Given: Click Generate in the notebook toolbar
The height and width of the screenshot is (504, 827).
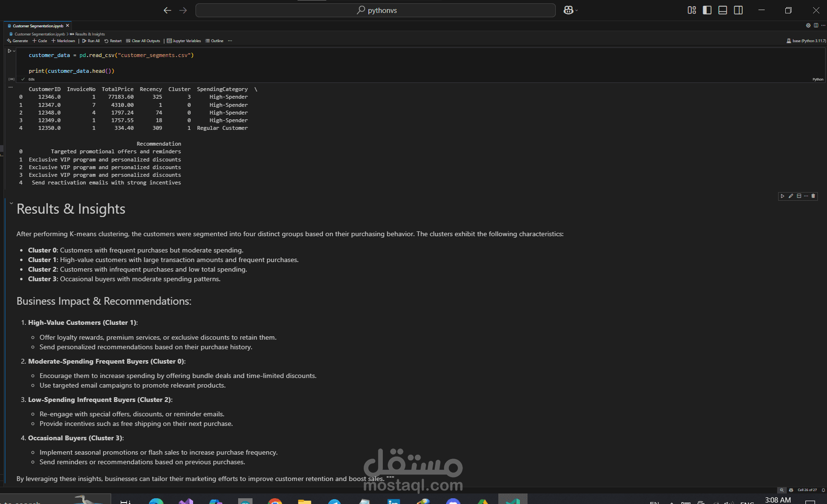Looking at the screenshot, I should click(18, 41).
